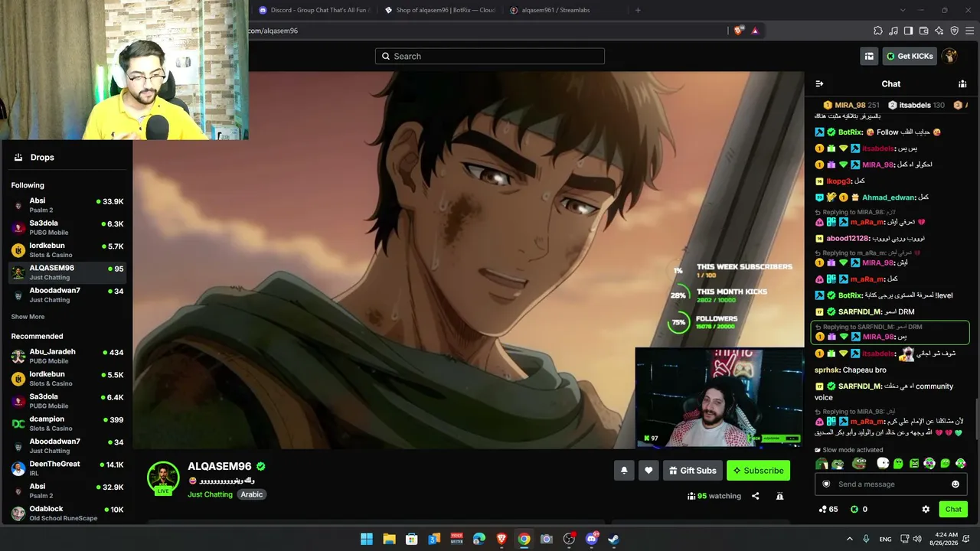Click the Brave Rewards triangle icon
980x551 pixels.
tap(755, 31)
